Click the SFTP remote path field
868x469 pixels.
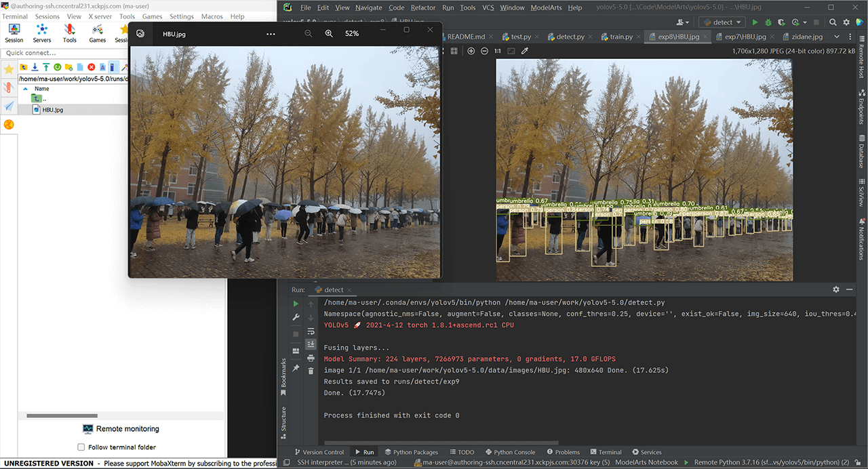tap(73, 79)
